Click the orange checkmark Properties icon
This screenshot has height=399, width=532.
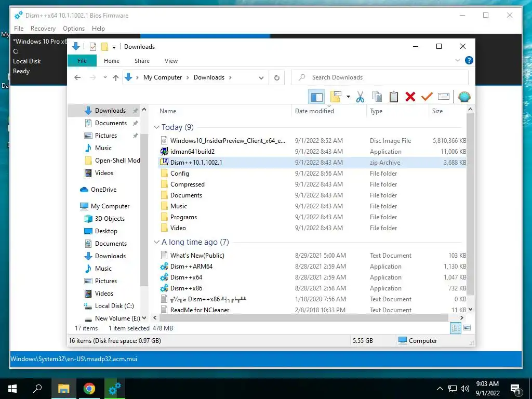coord(427,97)
